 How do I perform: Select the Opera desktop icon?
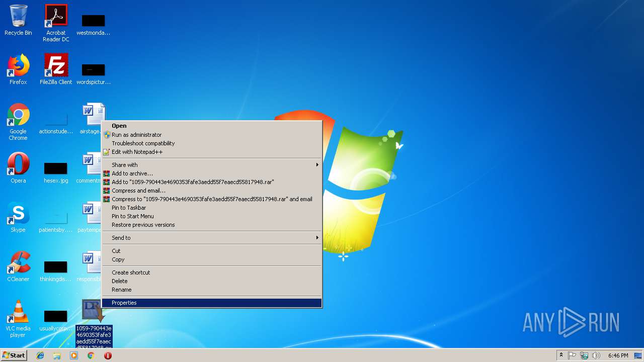(18, 168)
